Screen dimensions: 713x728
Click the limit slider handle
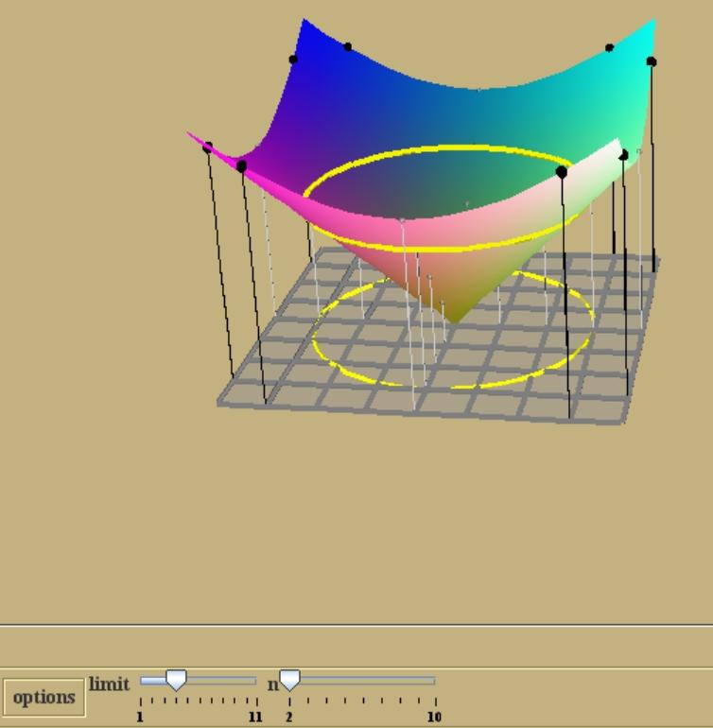point(176,680)
